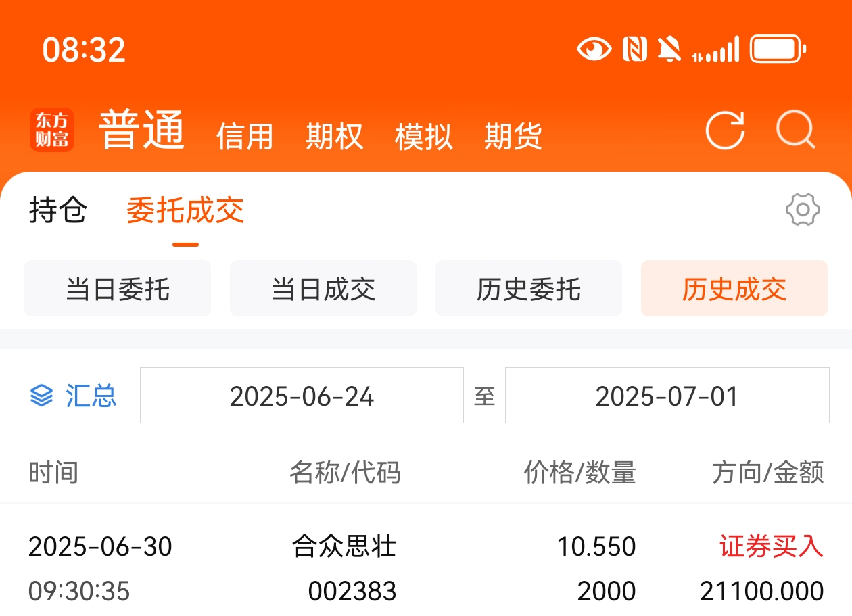
Task: Switch to 信用 account tab
Action: coord(245,137)
